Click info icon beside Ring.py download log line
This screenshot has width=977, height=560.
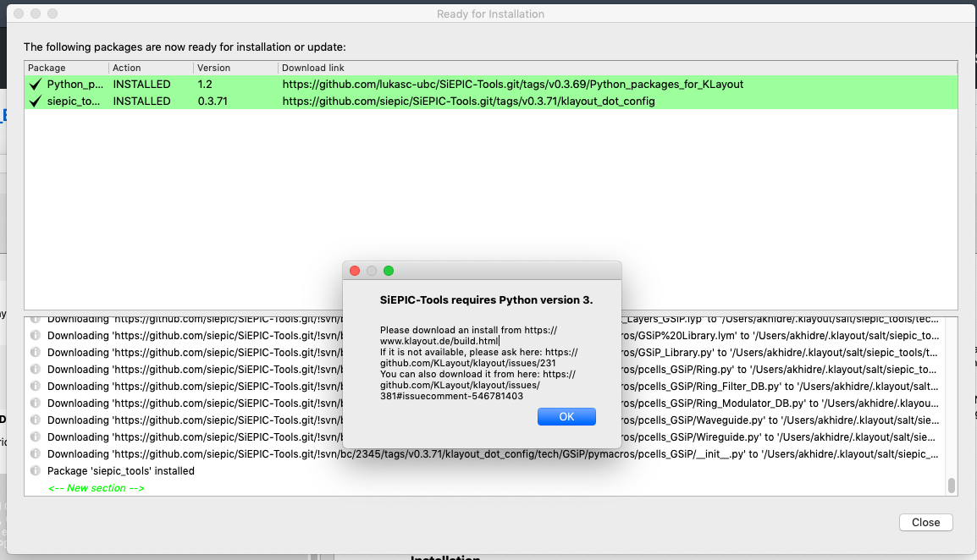[36, 370]
